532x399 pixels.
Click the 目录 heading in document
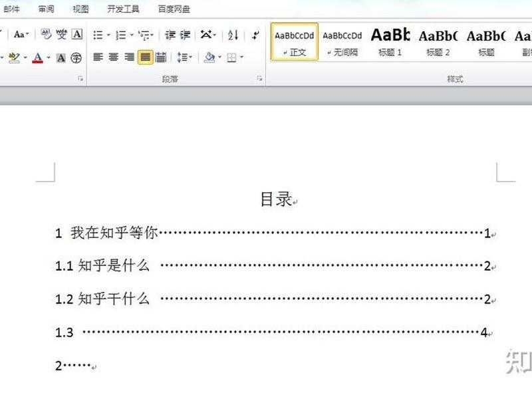[277, 199]
